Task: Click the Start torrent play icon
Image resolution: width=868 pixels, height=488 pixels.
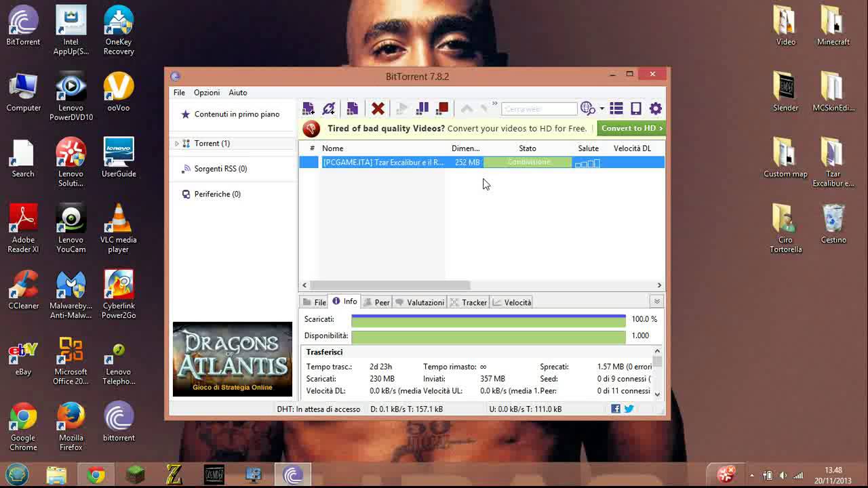Action: (401, 108)
